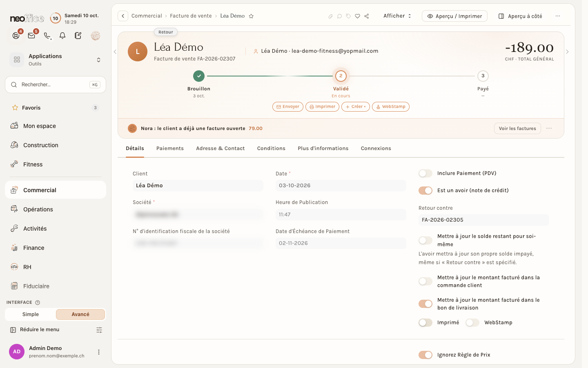Disable Ignorez Règle de Prix
The width and height of the screenshot is (588, 368).
(425, 355)
